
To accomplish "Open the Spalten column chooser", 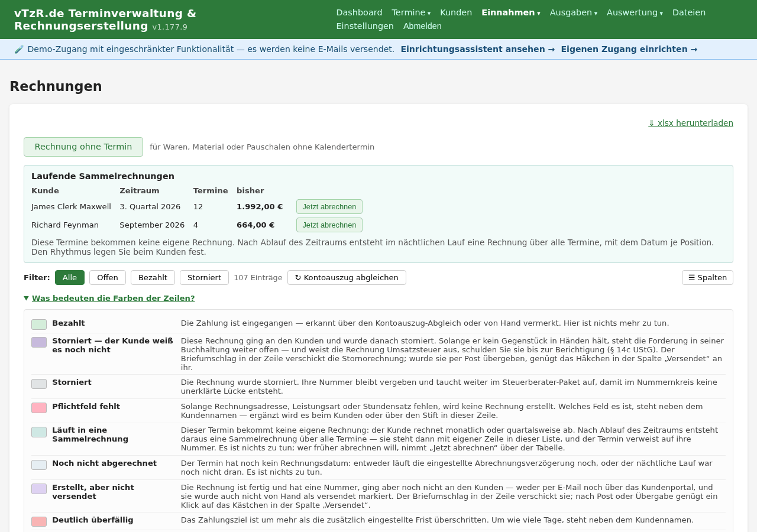I will [707, 277].
